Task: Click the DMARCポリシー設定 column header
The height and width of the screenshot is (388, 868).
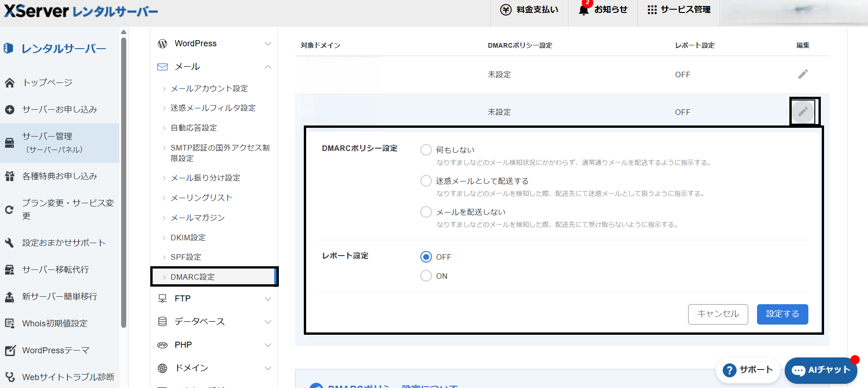Action: [x=520, y=45]
